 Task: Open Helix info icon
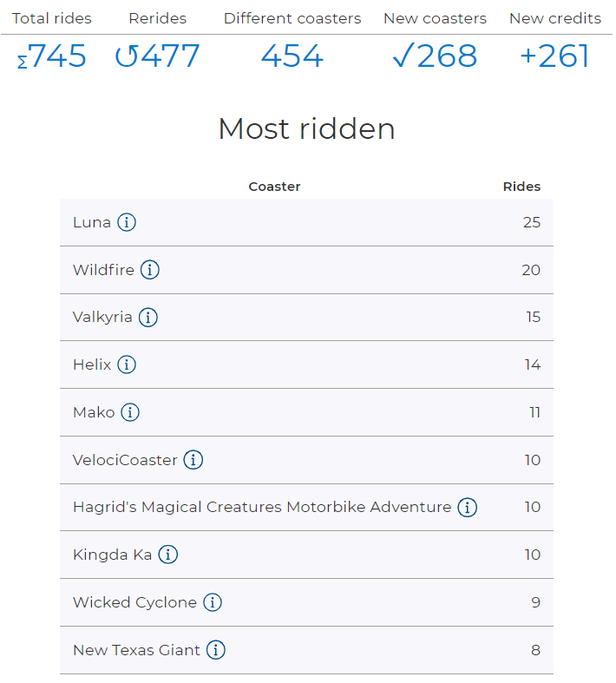click(x=127, y=364)
